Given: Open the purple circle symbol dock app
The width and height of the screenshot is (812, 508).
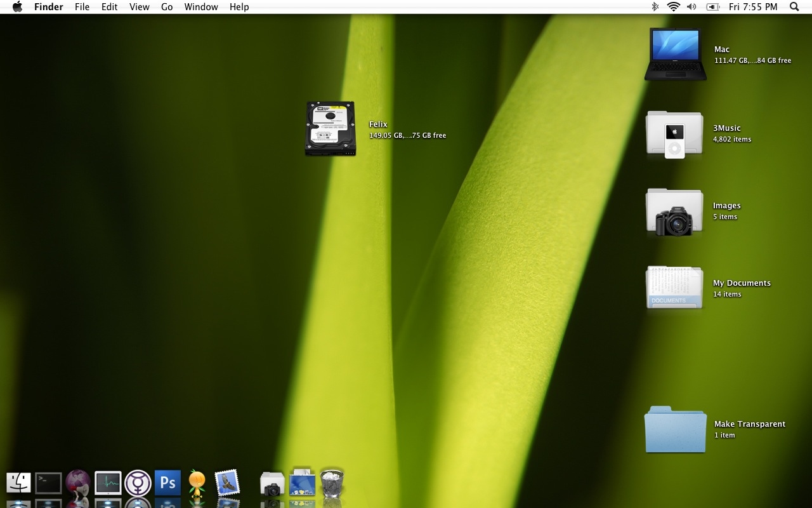Looking at the screenshot, I should tap(138, 483).
